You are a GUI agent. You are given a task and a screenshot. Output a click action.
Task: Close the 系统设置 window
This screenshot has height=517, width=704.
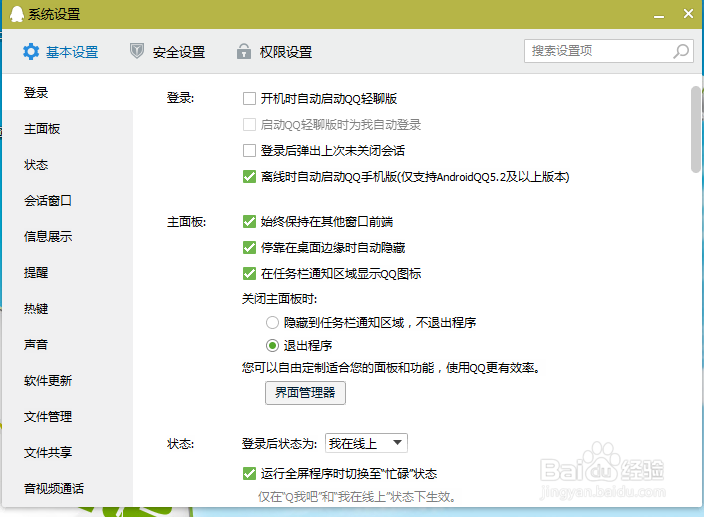click(688, 14)
